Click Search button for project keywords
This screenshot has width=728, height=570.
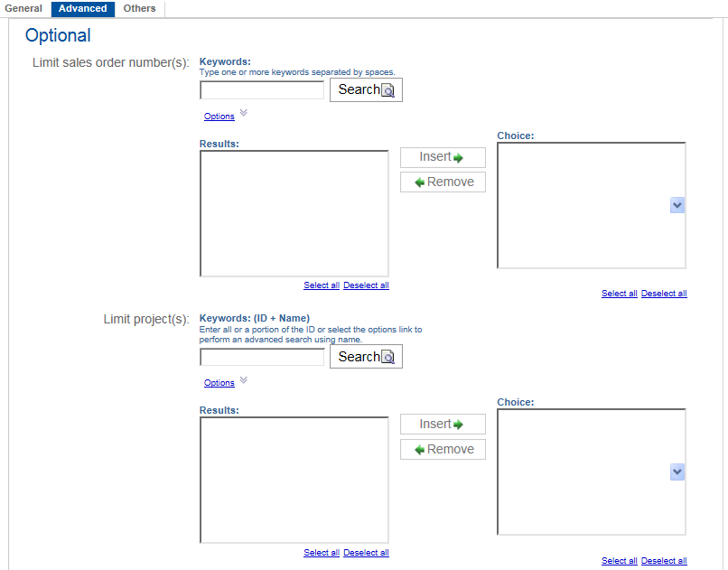coord(366,357)
